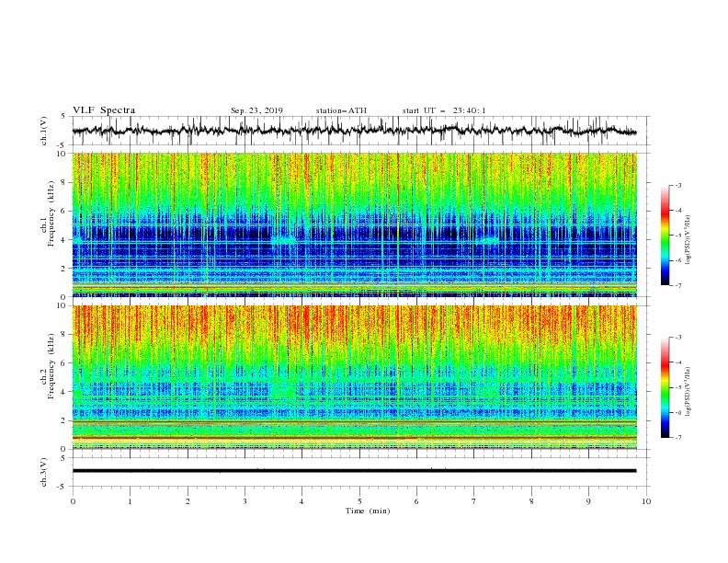Screen dimensions: 728x563
Task: Click the "2" tick on the time axis
Action: [x=188, y=501]
